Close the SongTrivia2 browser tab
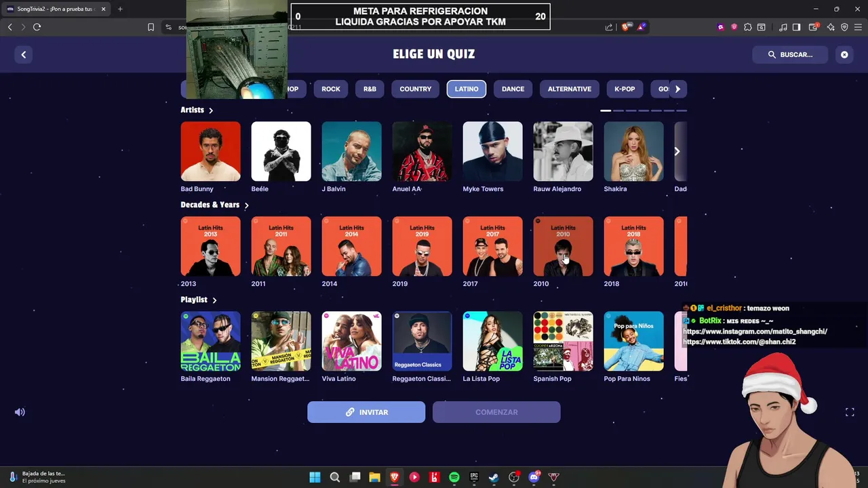This screenshot has width=868, height=488. 104,9
